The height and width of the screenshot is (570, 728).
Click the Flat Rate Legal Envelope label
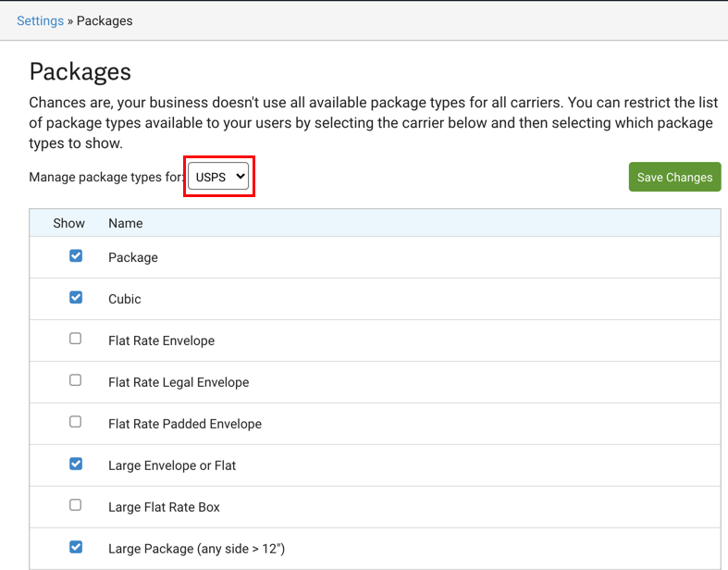[x=179, y=382]
